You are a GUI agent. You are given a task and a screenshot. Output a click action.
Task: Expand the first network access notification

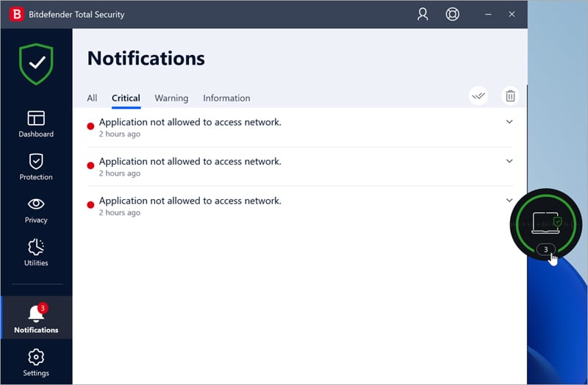(x=509, y=122)
